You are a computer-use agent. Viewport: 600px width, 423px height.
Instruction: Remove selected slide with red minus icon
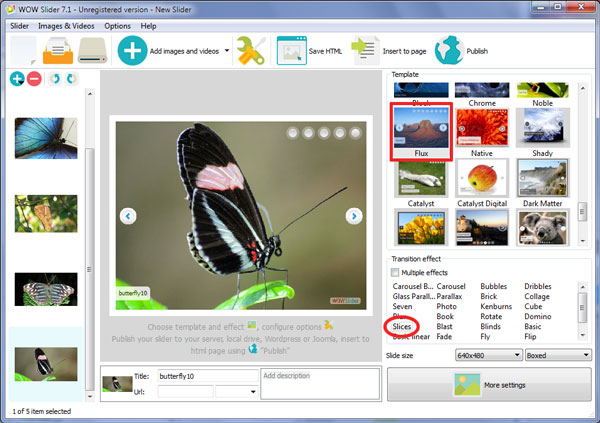click(34, 79)
